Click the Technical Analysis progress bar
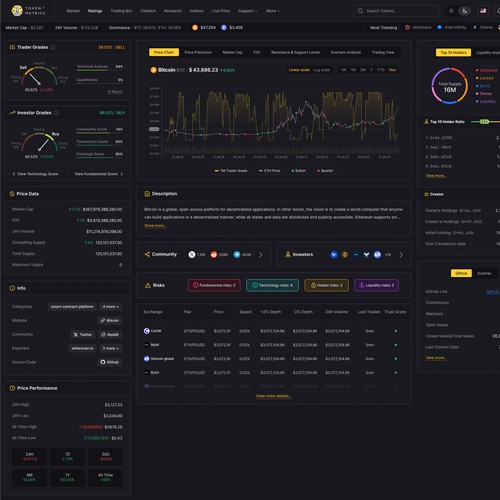 click(x=99, y=70)
